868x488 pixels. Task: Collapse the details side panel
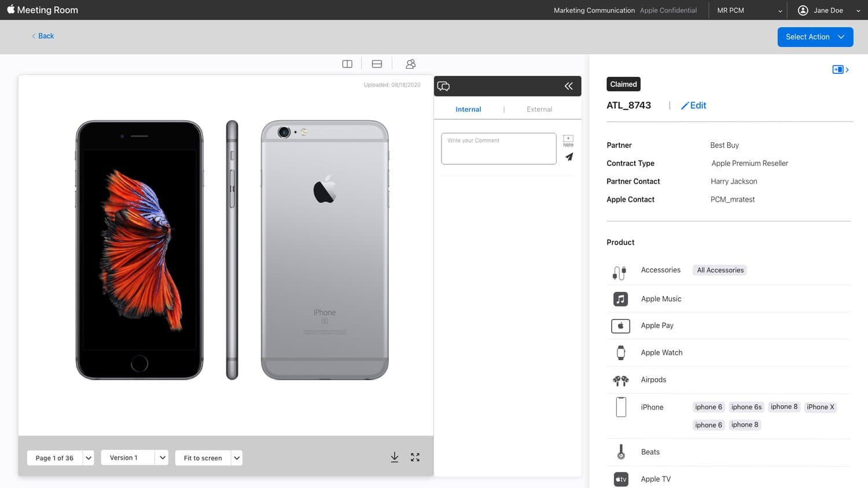click(x=840, y=69)
